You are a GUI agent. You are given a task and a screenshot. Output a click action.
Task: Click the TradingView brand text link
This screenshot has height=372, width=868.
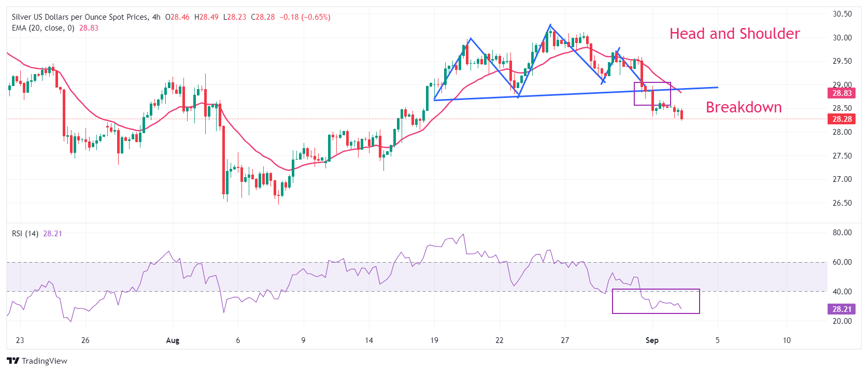coord(45,361)
